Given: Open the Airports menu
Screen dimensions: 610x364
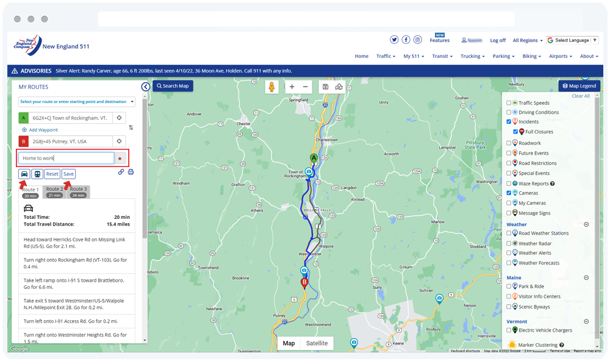Looking at the screenshot, I should point(560,56).
